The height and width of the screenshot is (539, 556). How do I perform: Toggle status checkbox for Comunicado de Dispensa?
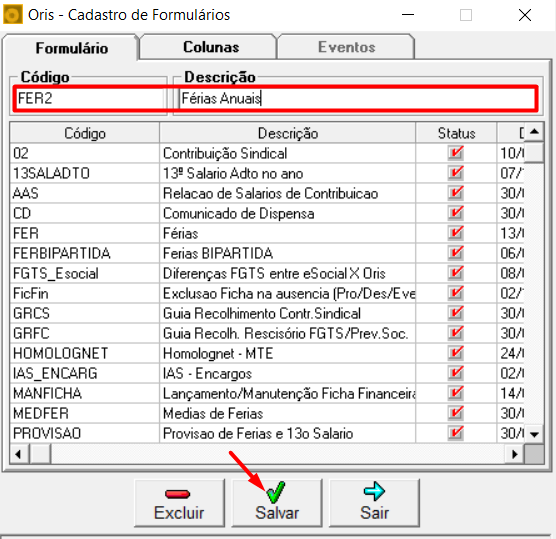pos(456,213)
